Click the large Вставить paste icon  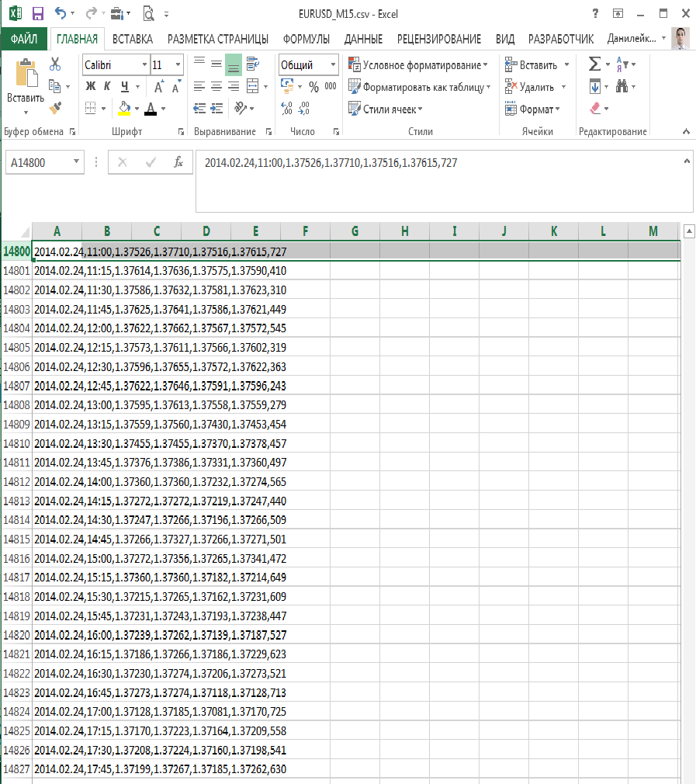point(26,73)
